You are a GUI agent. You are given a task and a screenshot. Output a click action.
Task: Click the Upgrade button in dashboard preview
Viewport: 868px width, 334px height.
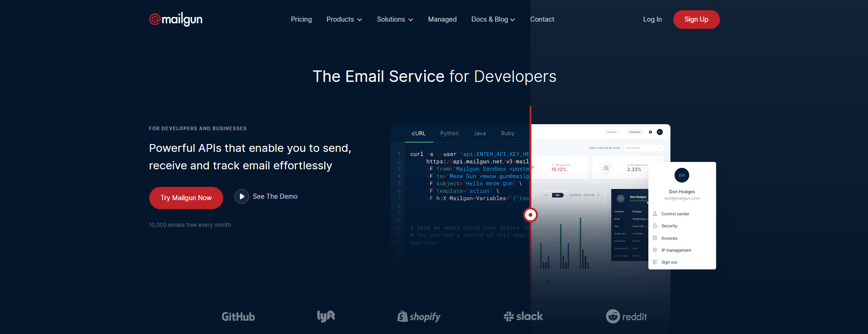612,132
